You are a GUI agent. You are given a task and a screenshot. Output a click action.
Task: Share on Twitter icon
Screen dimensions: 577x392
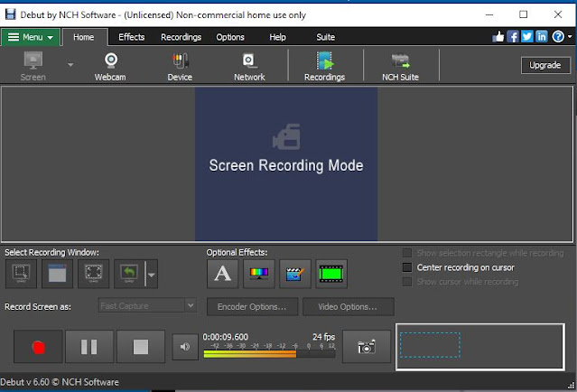[527, 36]
